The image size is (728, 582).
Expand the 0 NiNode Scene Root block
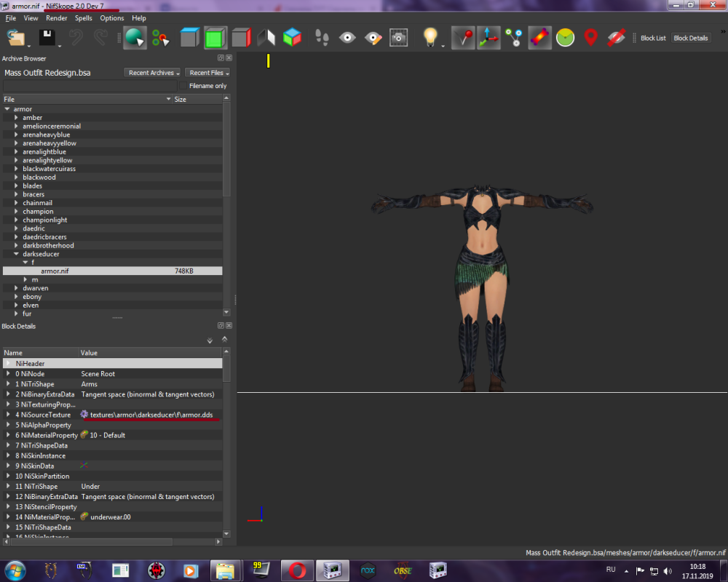tap(8, 374)
